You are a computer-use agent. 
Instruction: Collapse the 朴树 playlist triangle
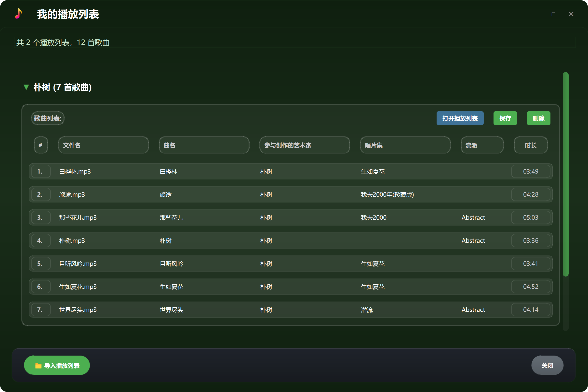[26, 87]
